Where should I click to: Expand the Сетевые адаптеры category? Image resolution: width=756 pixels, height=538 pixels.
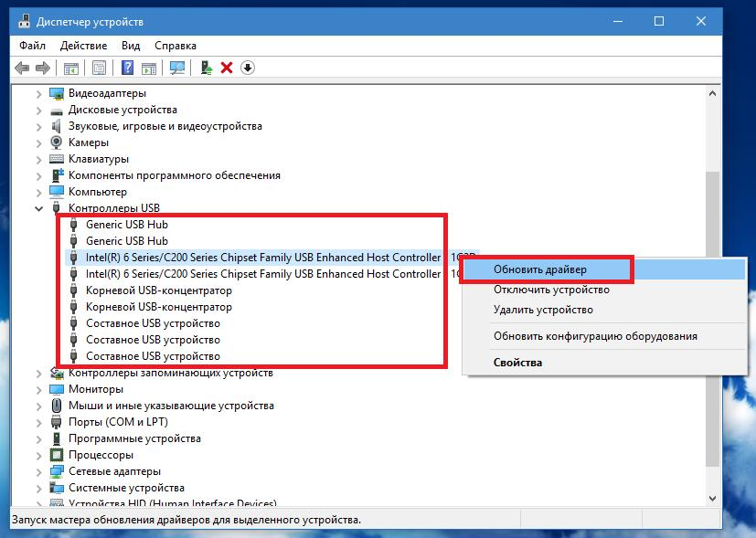(38, 471)
